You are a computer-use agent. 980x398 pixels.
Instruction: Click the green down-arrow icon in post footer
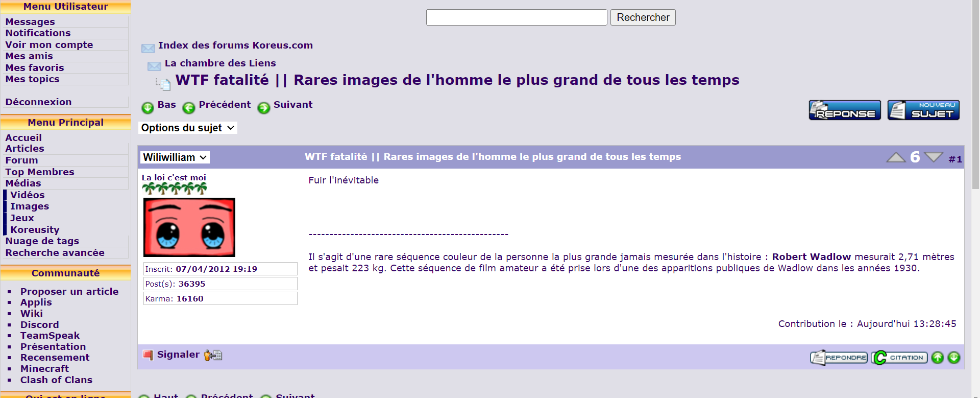tap(953, 358)
